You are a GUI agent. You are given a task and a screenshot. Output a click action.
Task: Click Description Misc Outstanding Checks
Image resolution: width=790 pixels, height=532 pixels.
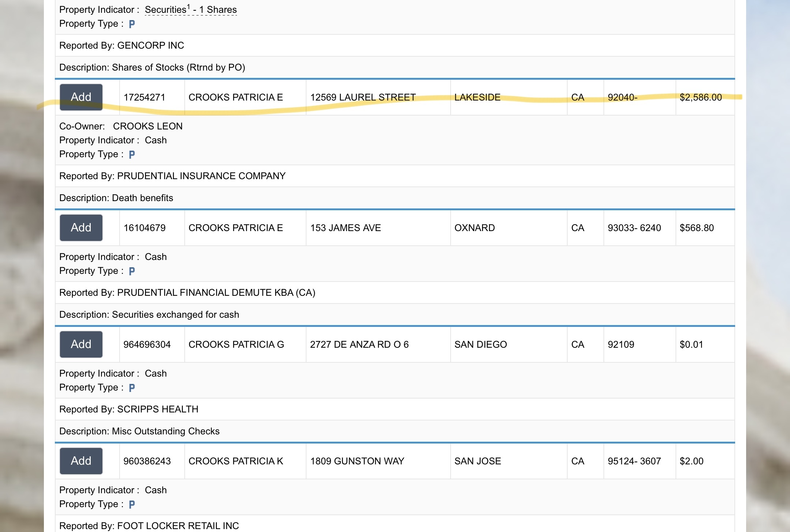pyautogui.click(x=139, y=431)
